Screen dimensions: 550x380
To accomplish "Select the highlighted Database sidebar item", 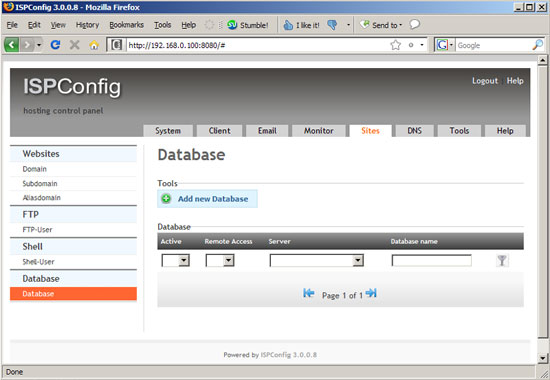I will coord(73,294).
